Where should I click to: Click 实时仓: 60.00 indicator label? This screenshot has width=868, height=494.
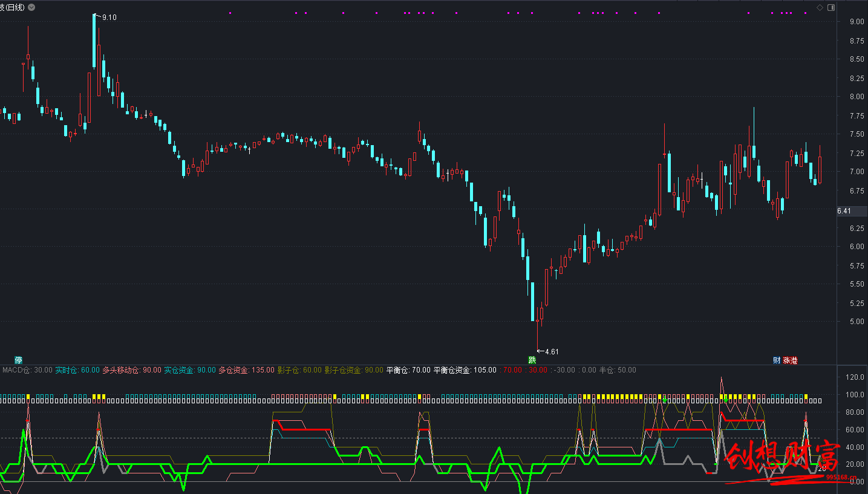coord(77,369)
